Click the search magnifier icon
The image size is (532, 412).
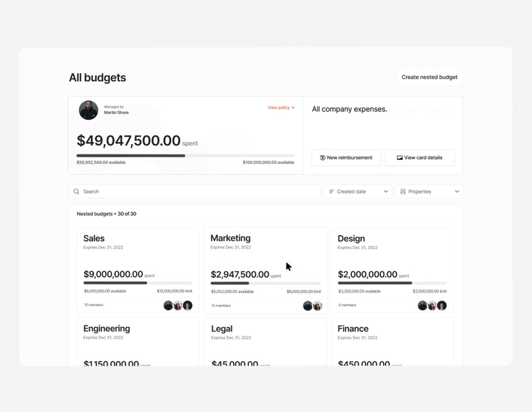point(76,192)
